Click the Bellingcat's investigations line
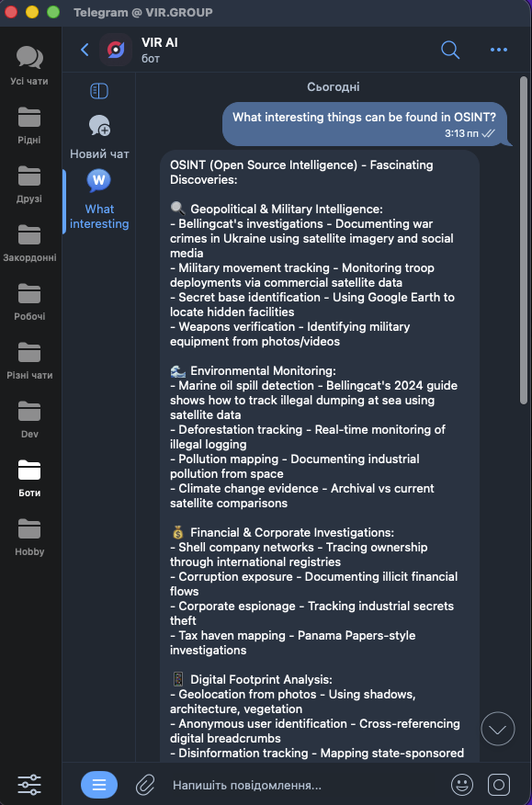Image resolution: width=532 pixels, height=805 pixels. click(x=311, y=238)
